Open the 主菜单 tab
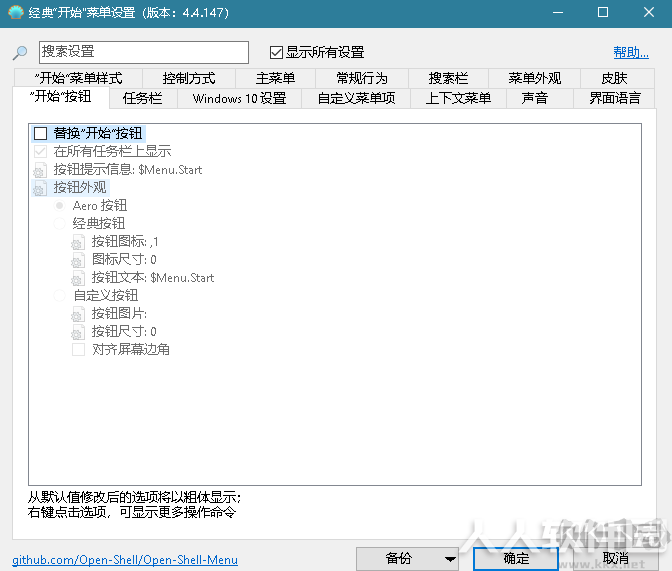Screen dimensions: 672x571 pyautogui.click(x=275, y=78)
